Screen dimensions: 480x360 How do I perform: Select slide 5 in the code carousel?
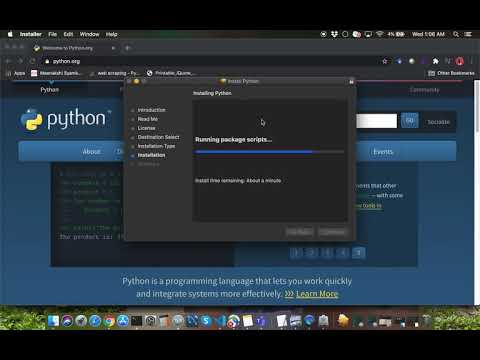pyautogui.click(x=359, y=253)
